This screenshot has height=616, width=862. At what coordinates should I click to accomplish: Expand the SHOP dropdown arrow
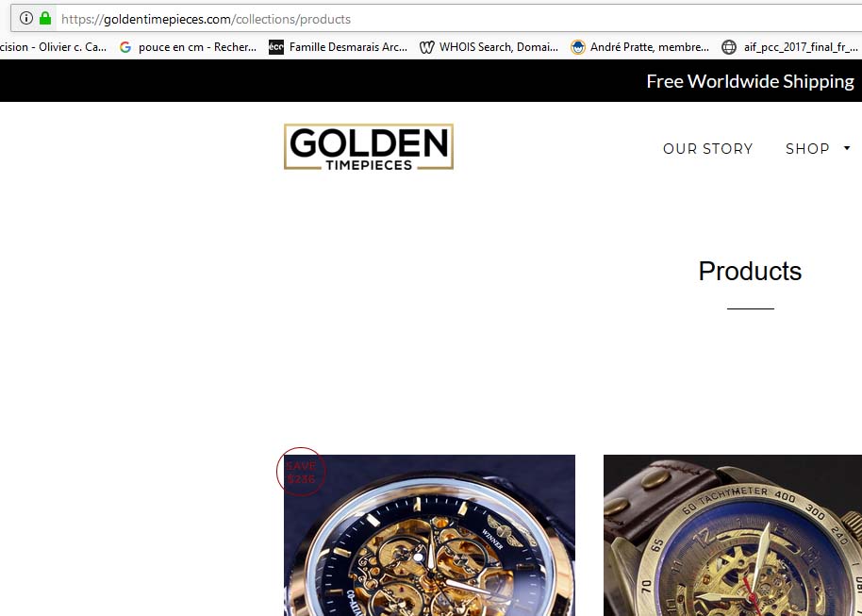pos(847,148)
